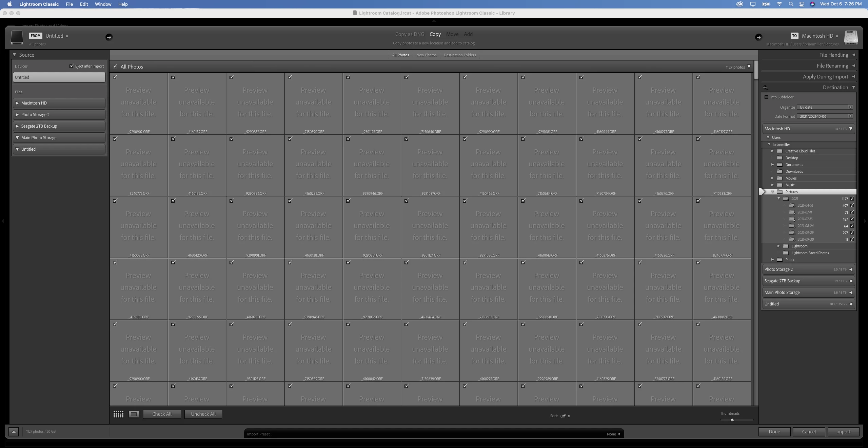Click the show fewer options arrow button
Viewport: 868px width, 448px height.
[13, 432]
